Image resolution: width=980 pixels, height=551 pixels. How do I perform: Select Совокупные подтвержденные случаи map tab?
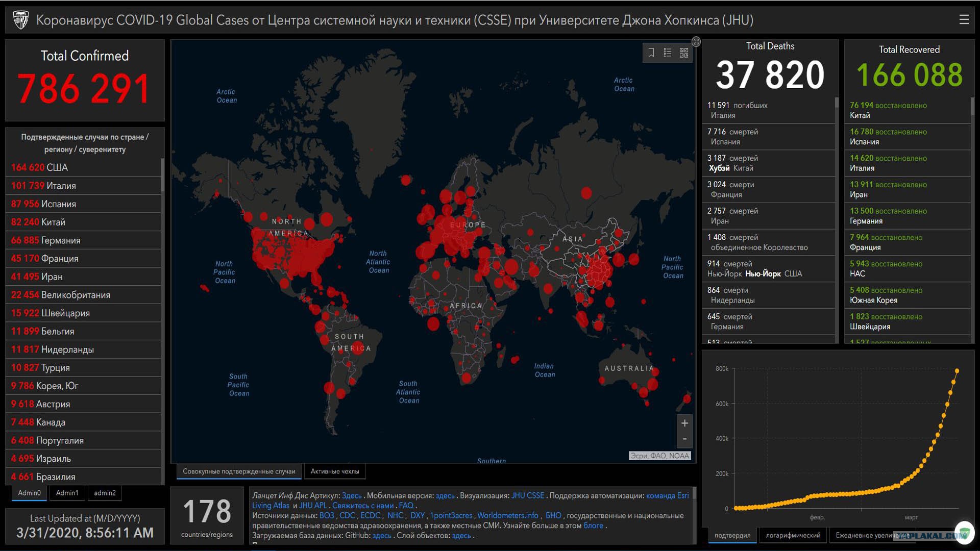239,471
